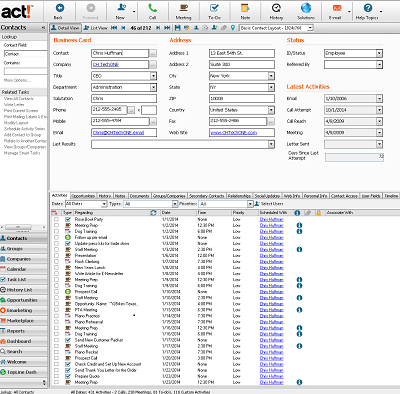This screenshot has width=400, height=394.
Task: Go to next record arrow
Action: (158, 28)
